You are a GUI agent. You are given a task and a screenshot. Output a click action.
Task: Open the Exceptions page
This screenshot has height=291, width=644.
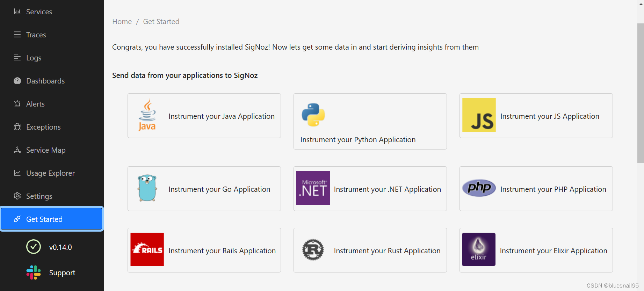[52, 127]
